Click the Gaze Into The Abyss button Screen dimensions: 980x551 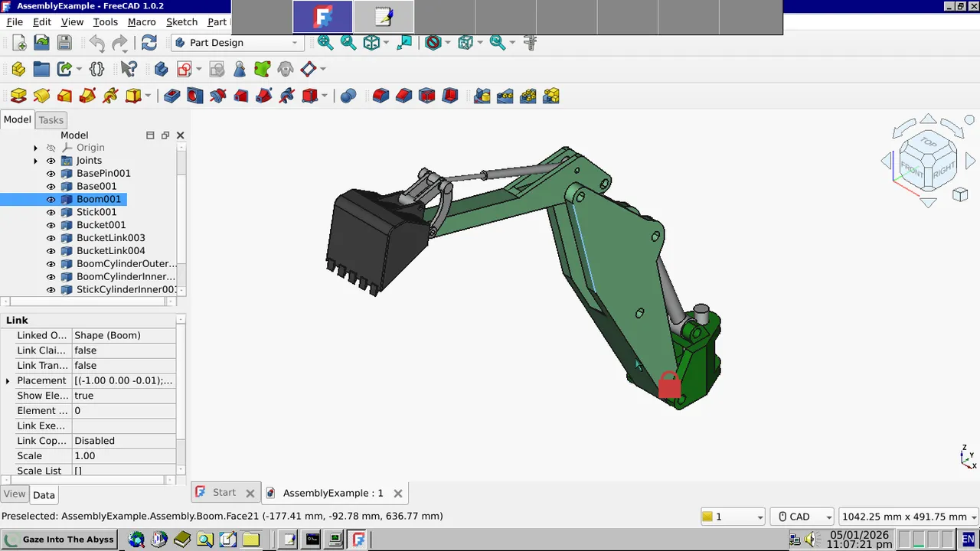click(57, 540)
